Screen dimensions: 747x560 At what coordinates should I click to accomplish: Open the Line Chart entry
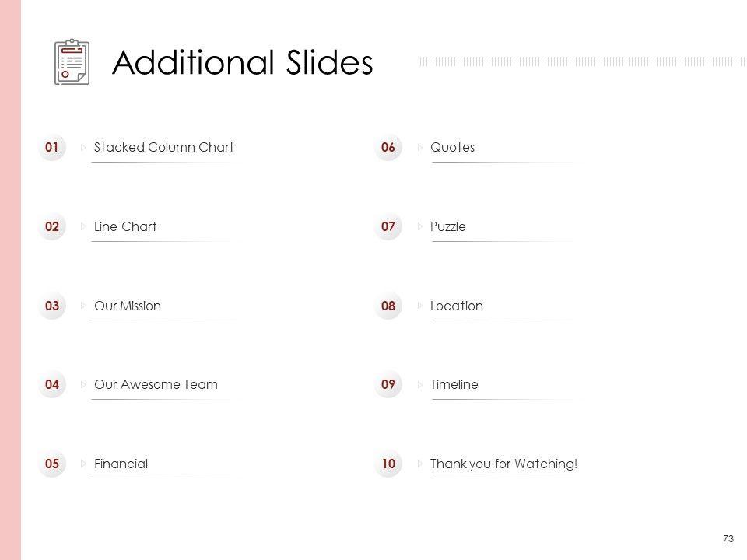125,226
